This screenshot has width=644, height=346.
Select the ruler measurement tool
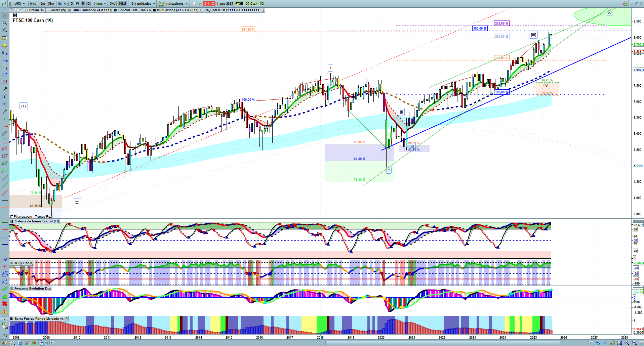click(5, 134)
